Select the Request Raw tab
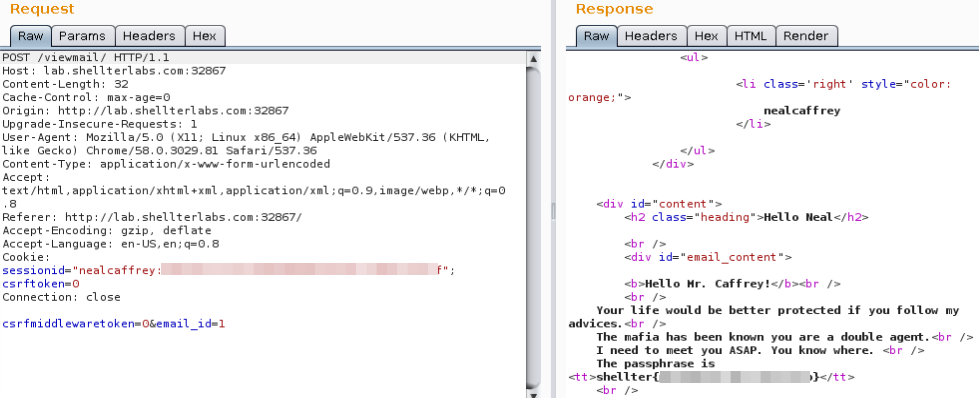Screen dimensions: 979x398 [31, 36]
